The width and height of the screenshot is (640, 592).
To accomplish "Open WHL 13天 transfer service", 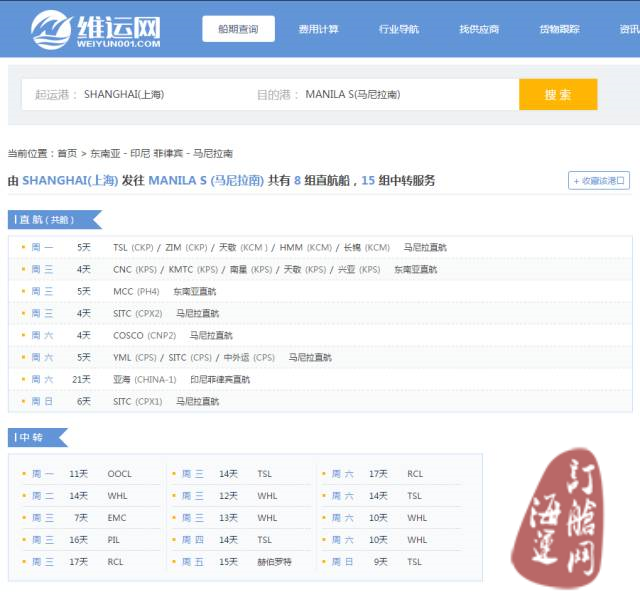I will 241,518.
